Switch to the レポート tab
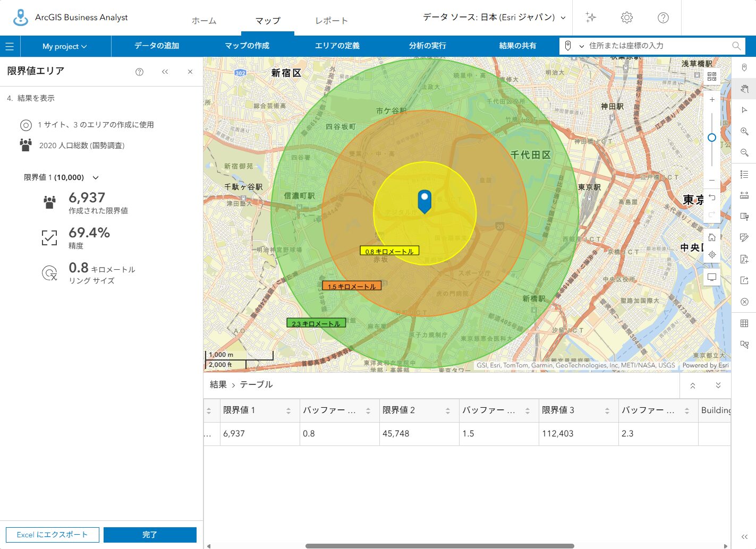The width and height of the screenshot is (756, 549). pyautogui.click(x=332, y=21)
